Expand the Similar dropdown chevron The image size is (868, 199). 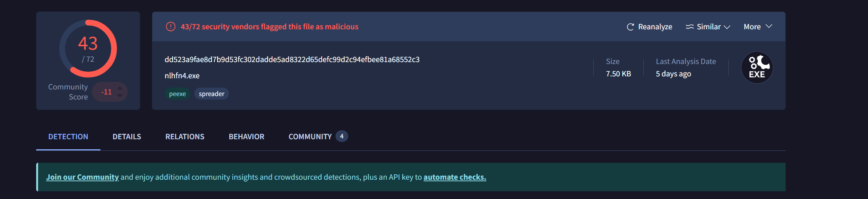(727, 27)
